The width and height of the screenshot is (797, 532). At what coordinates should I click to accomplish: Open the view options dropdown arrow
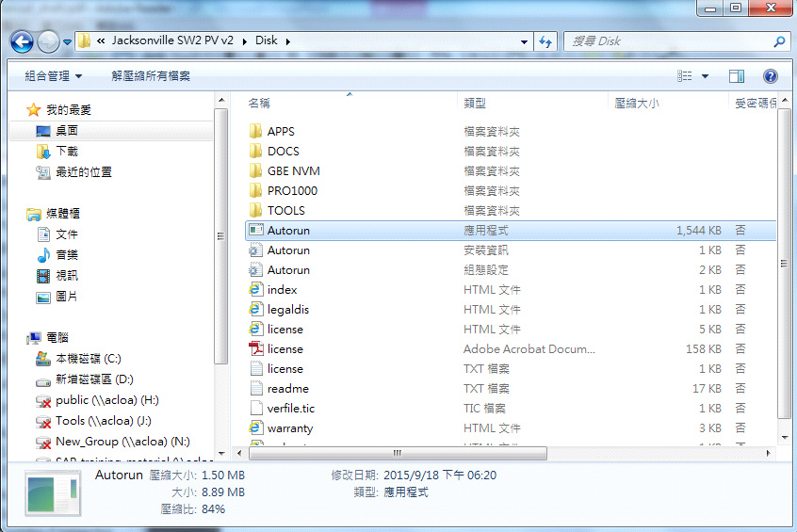click(705, 76)
